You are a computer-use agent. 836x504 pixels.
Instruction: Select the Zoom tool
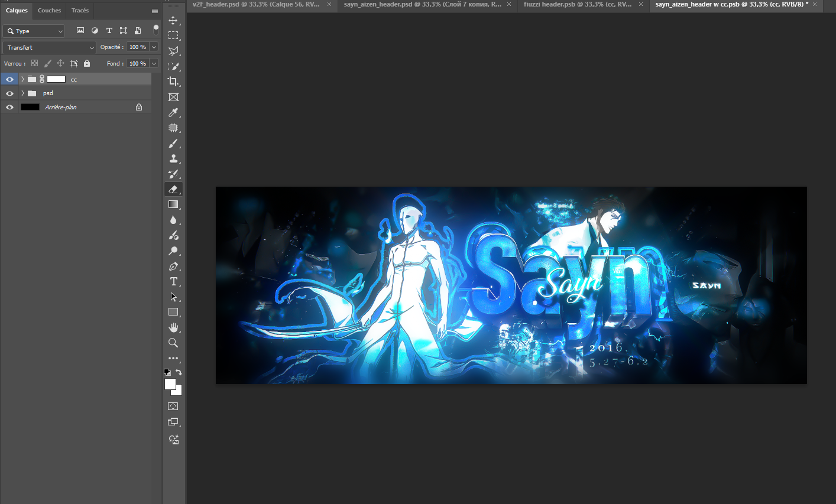click(x=173, y=343)
